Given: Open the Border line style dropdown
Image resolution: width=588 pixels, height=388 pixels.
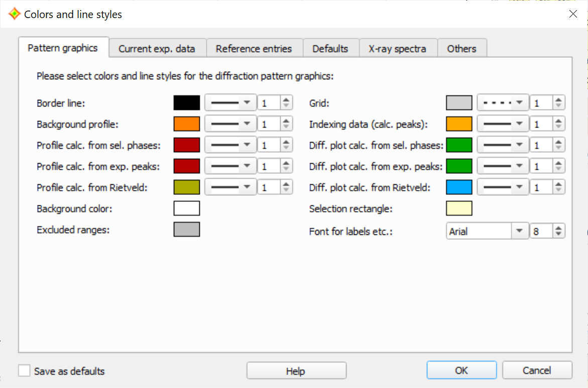Looking at the screenshot, I should [x=230, y=103].
